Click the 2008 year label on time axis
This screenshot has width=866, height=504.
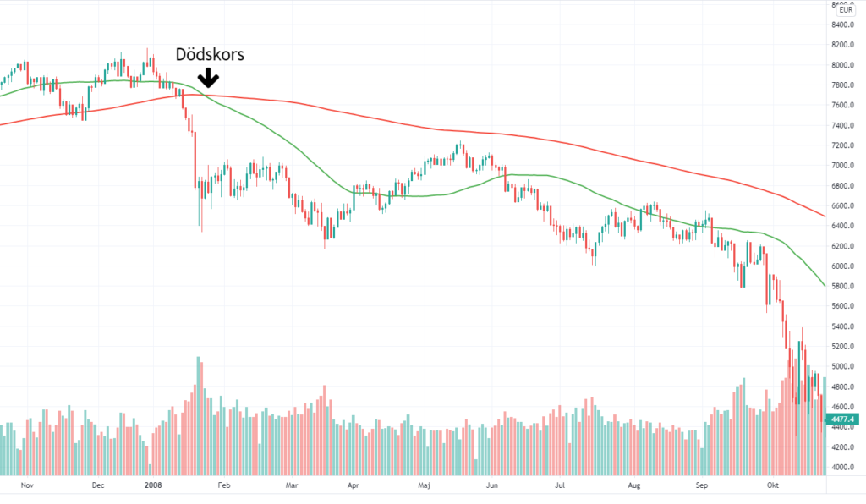coord(153,485)
